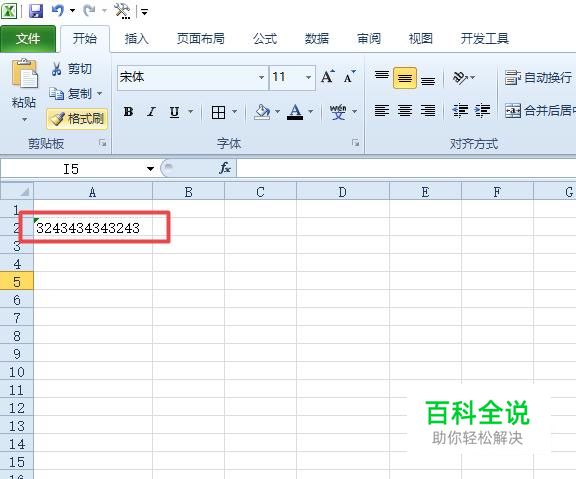Screen dimensions: 576x479
Task: Click the borders icon
Action: 219,112
